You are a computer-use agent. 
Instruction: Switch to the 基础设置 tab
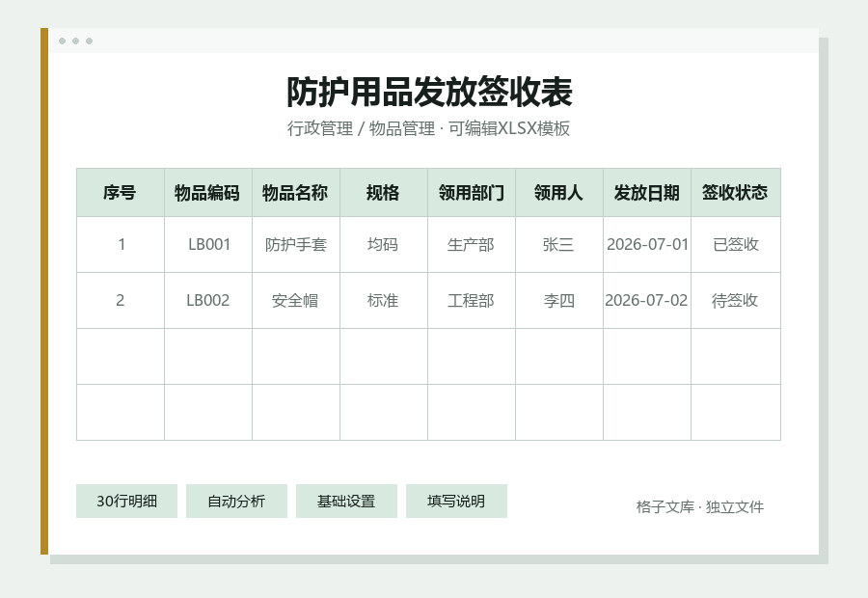pos(346,502)
